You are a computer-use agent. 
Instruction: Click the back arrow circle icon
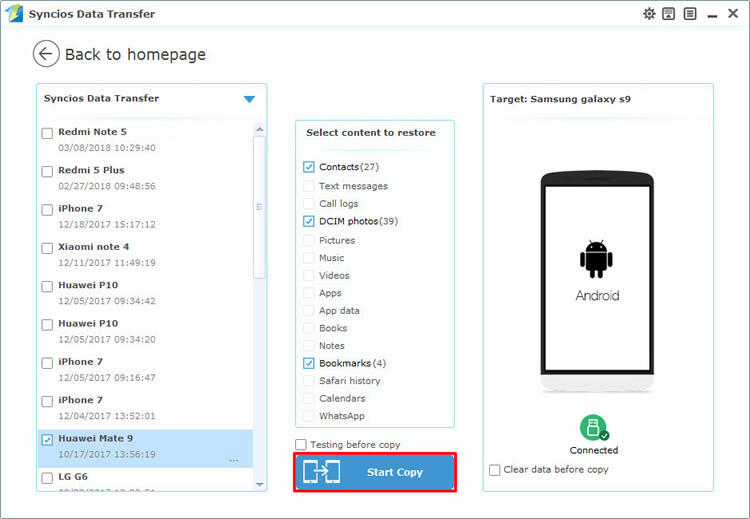(x=46, y=54)
